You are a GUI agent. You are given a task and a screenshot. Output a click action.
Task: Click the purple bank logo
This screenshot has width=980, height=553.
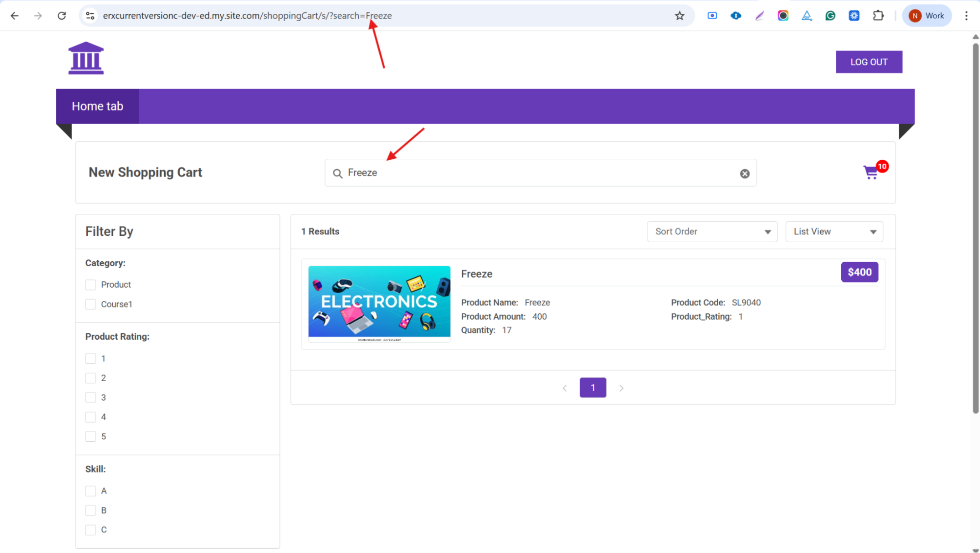point(86,58)
